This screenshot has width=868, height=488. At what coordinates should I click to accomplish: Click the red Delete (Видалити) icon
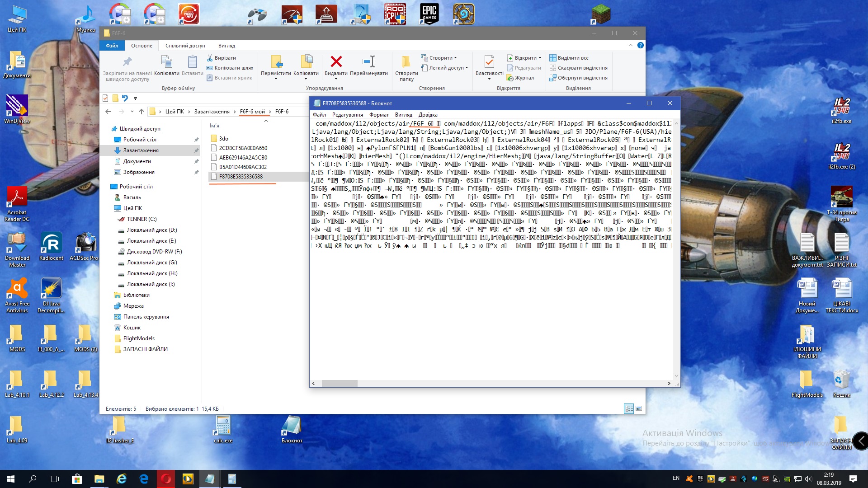(336, 62)
